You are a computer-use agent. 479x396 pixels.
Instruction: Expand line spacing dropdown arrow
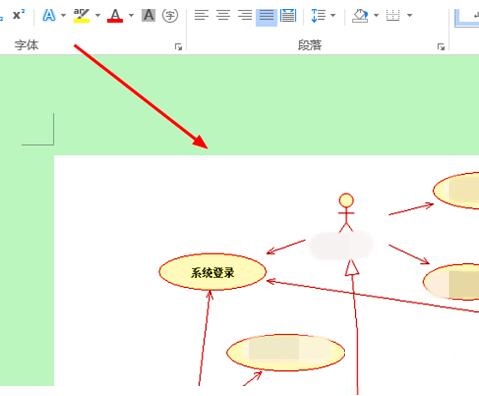pyautogui.click(x=333, y=15)
